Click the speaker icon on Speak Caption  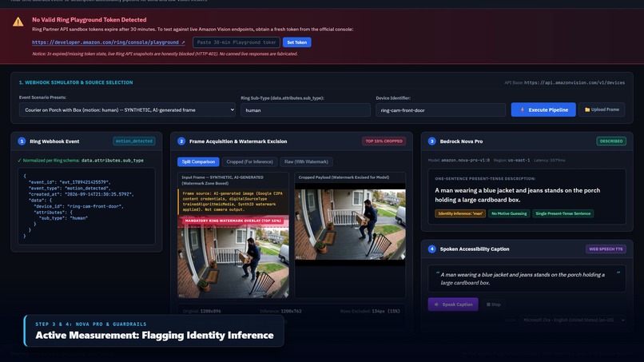(x=436, y=304)
